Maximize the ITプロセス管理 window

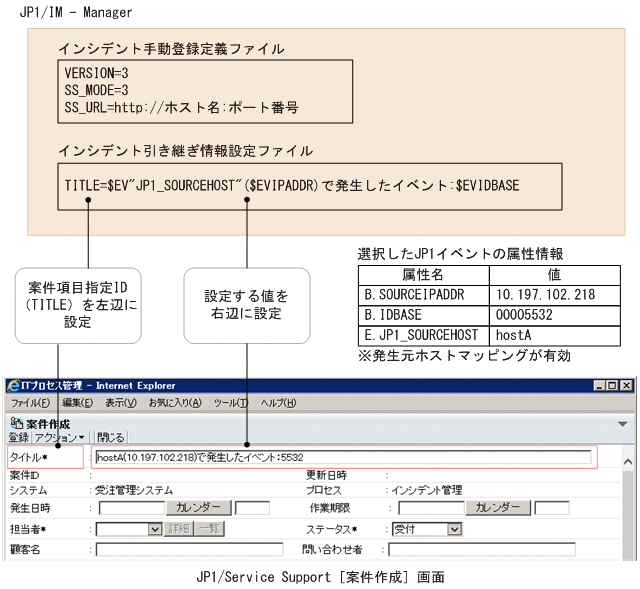pos(613,385)
